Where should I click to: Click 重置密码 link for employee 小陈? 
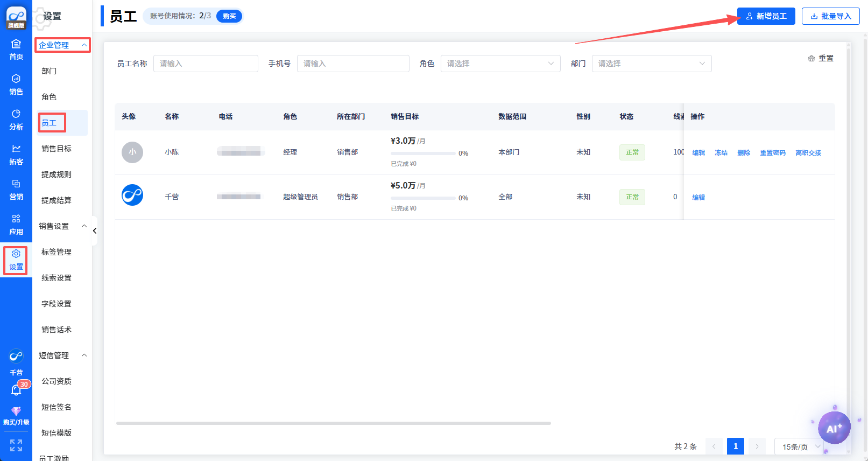[772, 153]
